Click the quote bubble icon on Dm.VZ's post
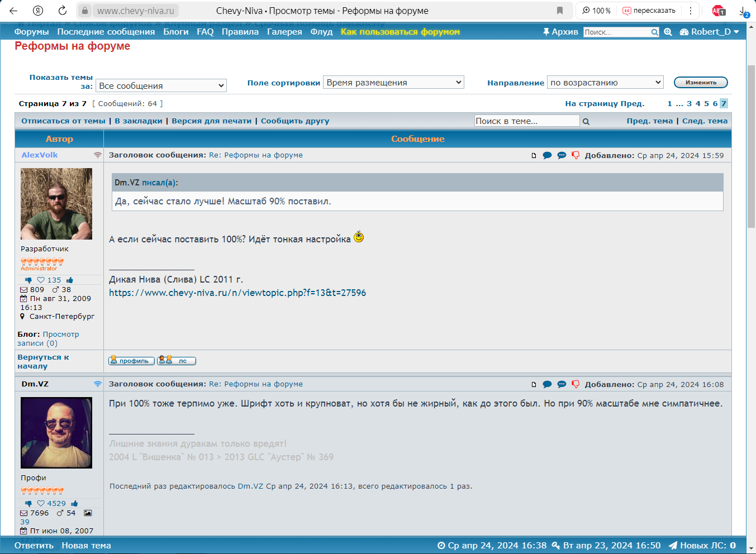This screenshot has height=554, width=756. pos(547,384)
